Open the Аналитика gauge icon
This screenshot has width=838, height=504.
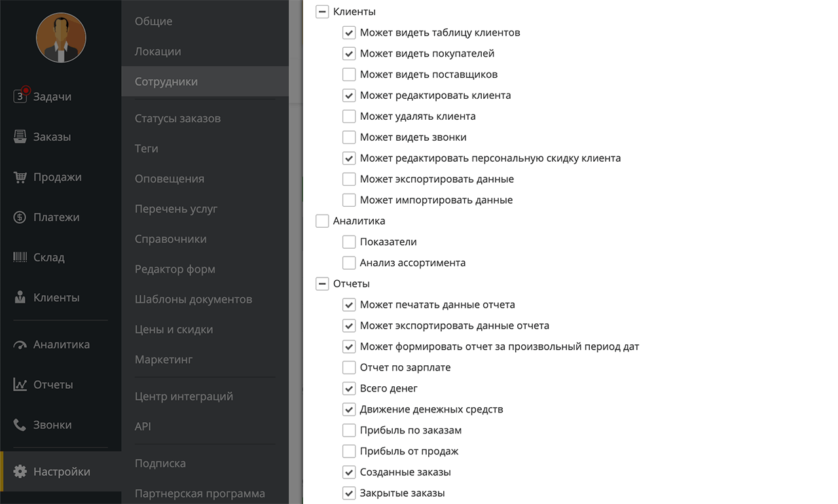coord(20,345)
